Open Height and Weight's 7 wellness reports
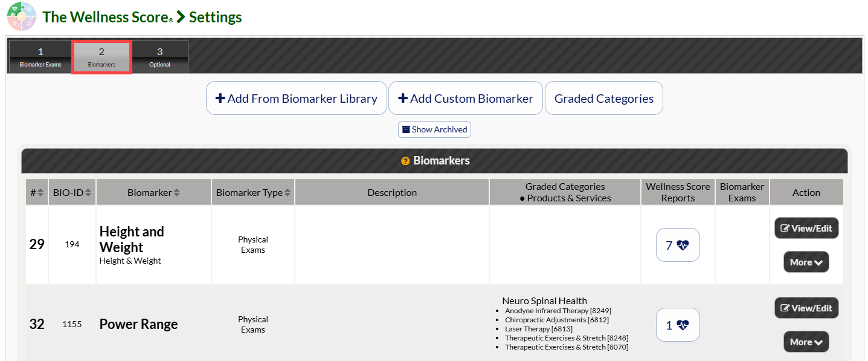868x361 pixels. tap(678, 245)
